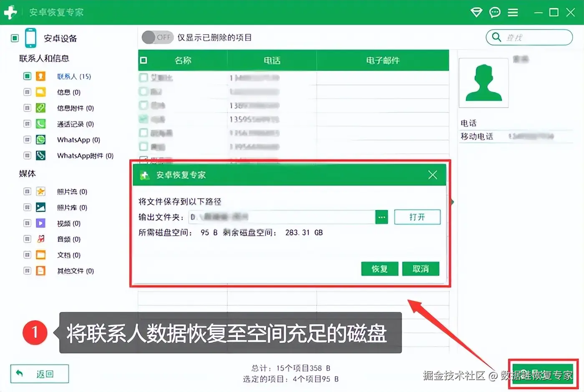
Task: Toggle the WhatsApp附件 (0) checkbox
Action: pyautogui.click(x=27, y=156)
